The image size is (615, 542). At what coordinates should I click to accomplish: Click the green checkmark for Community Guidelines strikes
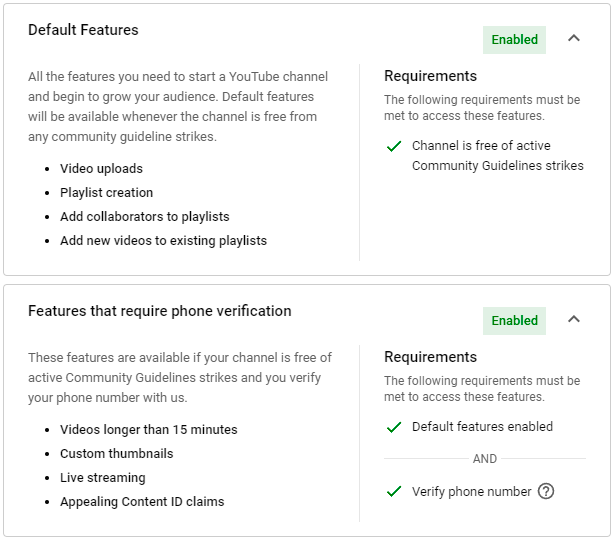point(394,147)
